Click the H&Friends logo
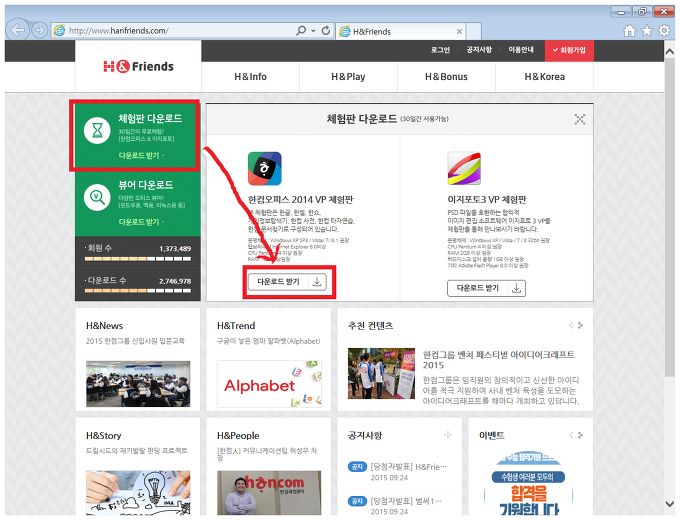The height and width of the screenshot is (520, 680). [138, 66]
